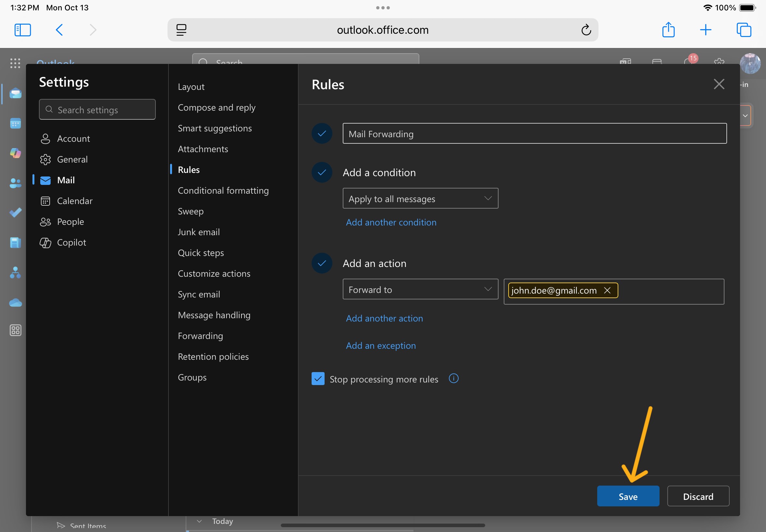Open your profile avatar picture

pos(750,63)
